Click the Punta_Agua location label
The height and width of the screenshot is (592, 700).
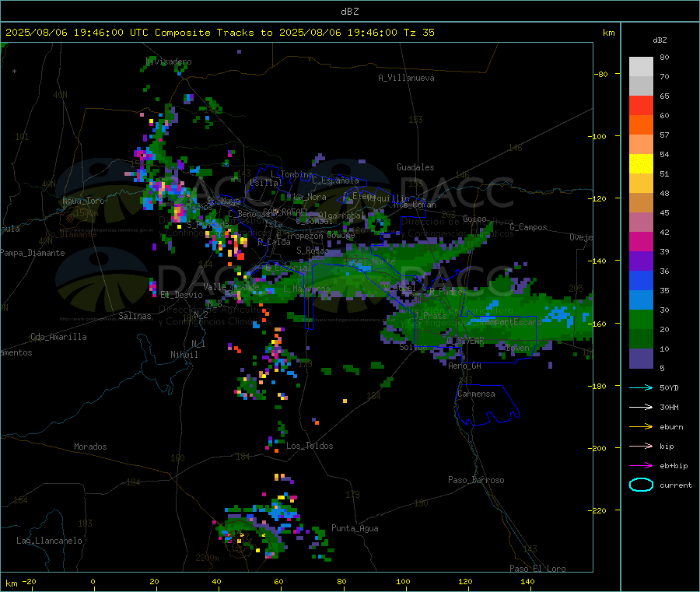coord(355,528)
